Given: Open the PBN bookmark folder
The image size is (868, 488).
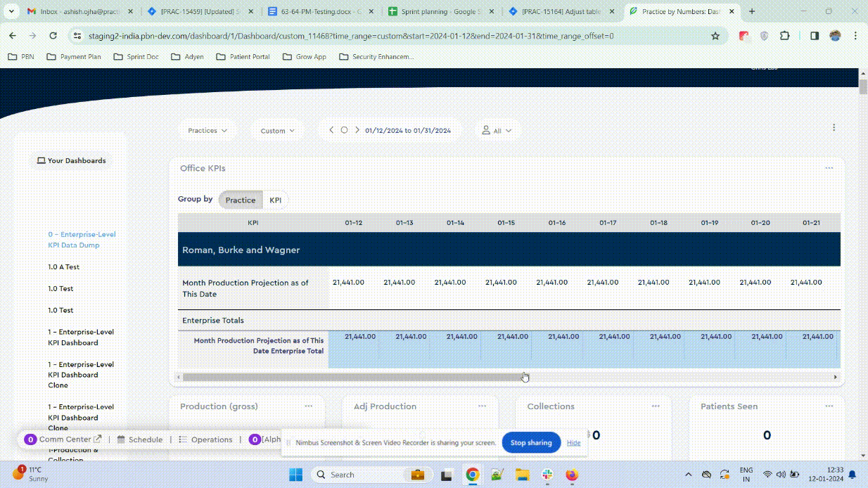Looking at the screenshot, I should click(x=20, y=56).
